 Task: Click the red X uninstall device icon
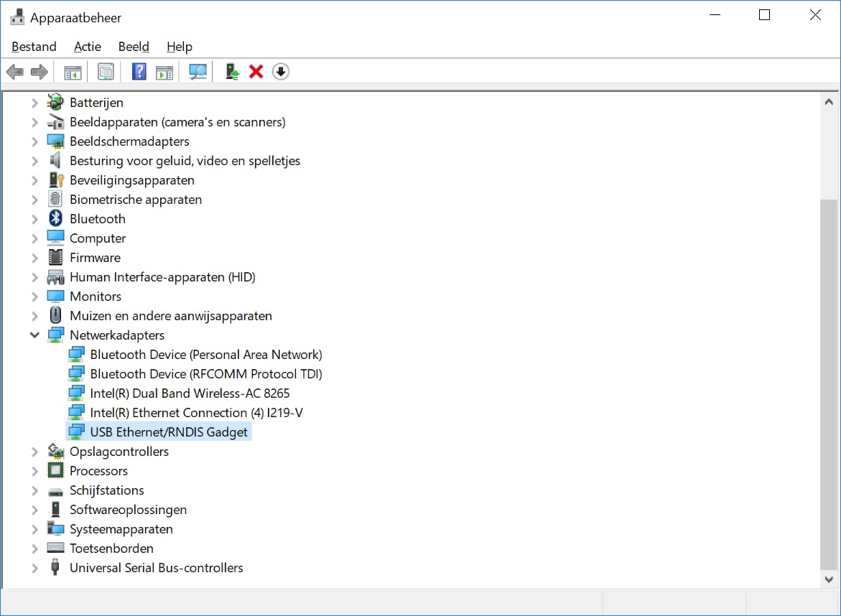[256, 71]
